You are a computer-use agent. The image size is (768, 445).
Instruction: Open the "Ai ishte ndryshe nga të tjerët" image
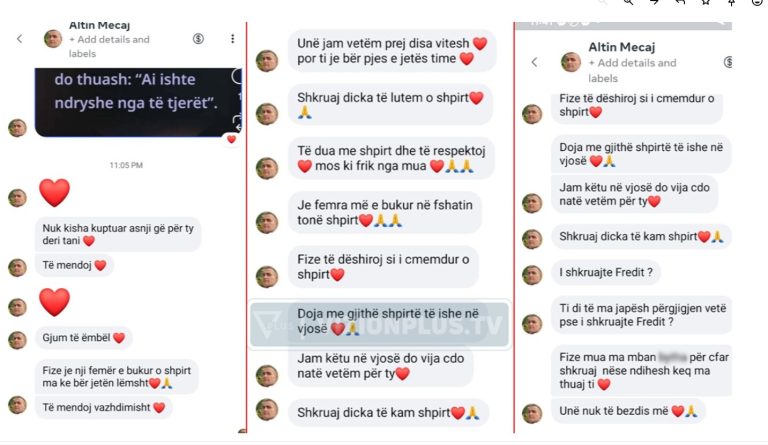[138, 102]
